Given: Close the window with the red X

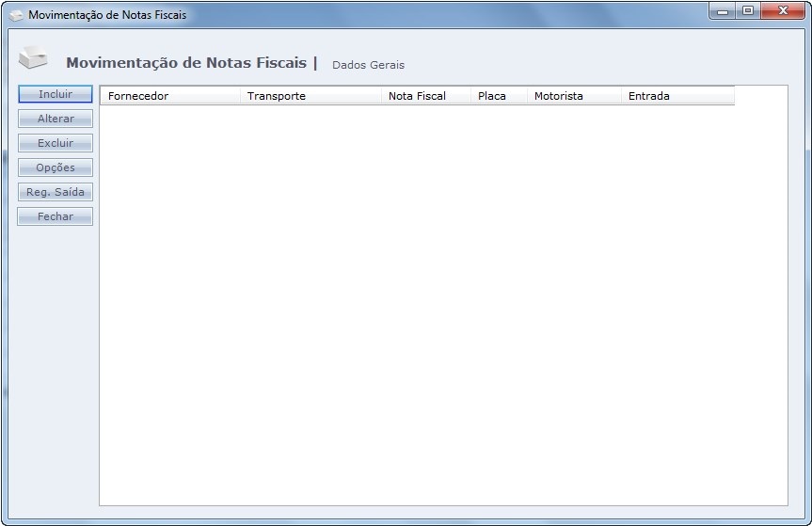Looking at the screenshot, I should pyautogui.click(x=781, y=11).
